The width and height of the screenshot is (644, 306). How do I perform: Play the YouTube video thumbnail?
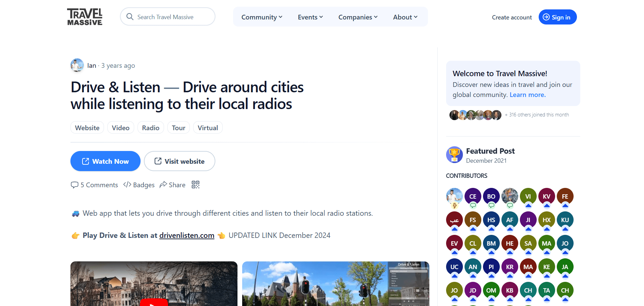coord(154,302)
